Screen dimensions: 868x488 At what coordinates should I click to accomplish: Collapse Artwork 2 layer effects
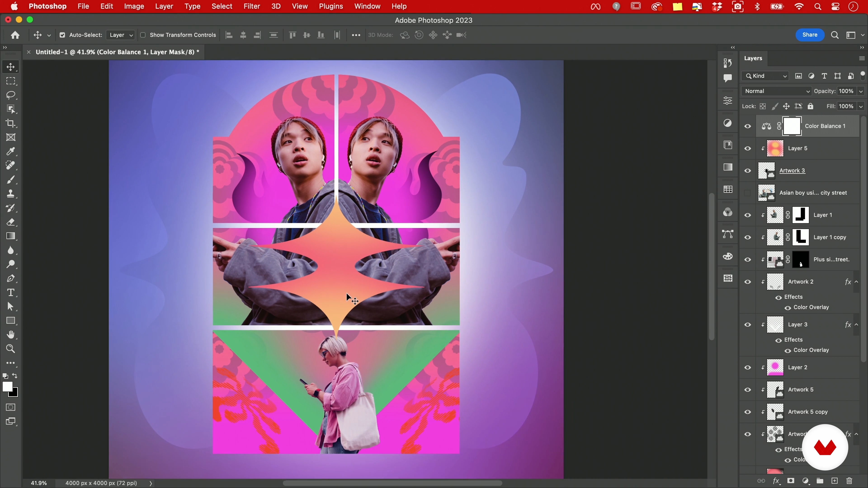856,282
